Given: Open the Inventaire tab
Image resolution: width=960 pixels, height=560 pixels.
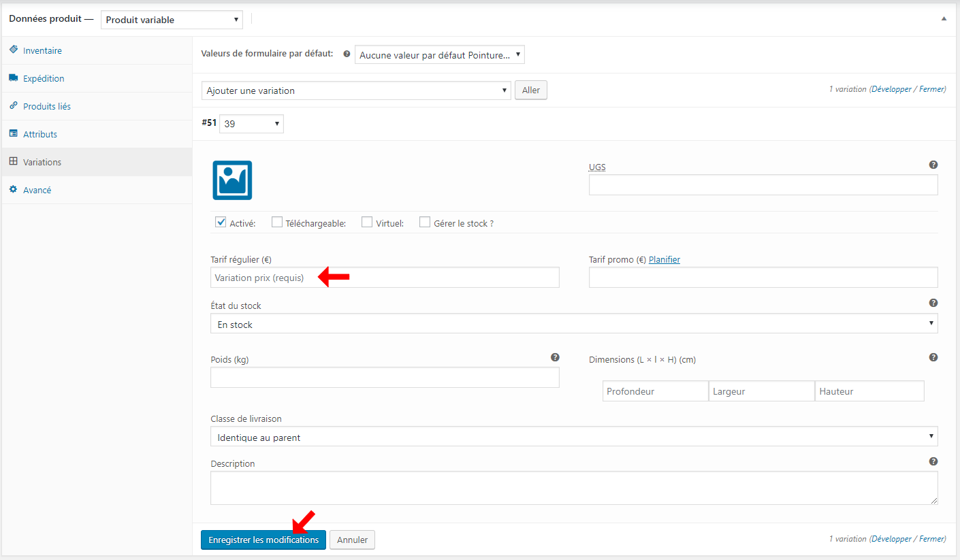Looking at the screenshot, I should pos(42,51).
